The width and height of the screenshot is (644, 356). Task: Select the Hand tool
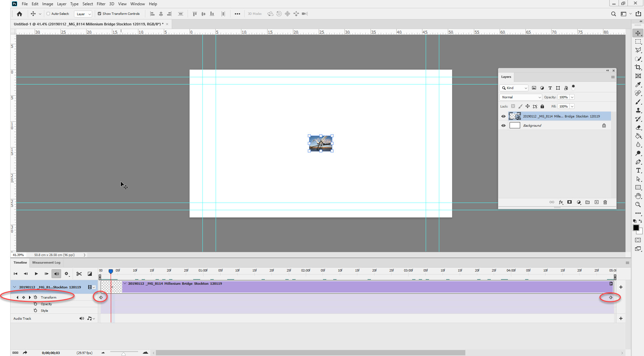[x=638, y=196]
